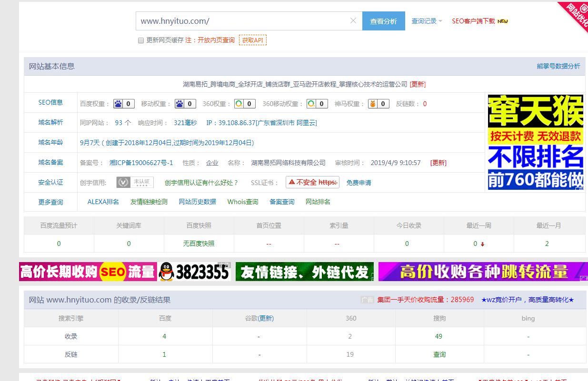
Task: Click the QQ penguin 3823355 banner
Action: coord(194,272)
